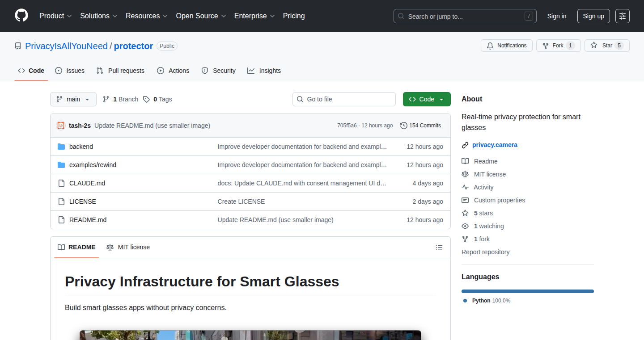Image resolution: width=644 pixels, height=340 pixels.
Task: Switch to the Issues tab
Action: tap(70, 71)
